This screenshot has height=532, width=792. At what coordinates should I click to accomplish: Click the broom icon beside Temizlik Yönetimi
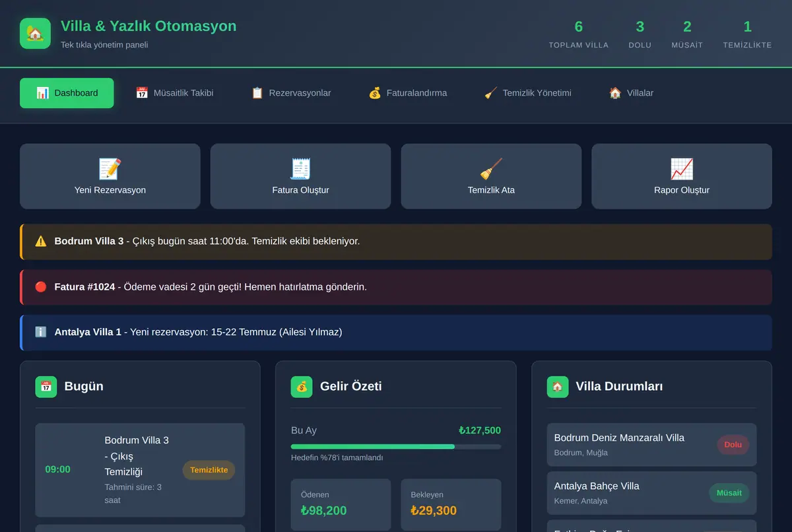(x=491, y=93)
